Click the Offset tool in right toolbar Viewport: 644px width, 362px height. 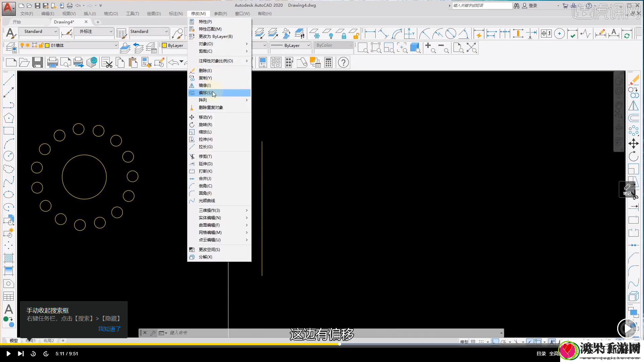(634, 118)
